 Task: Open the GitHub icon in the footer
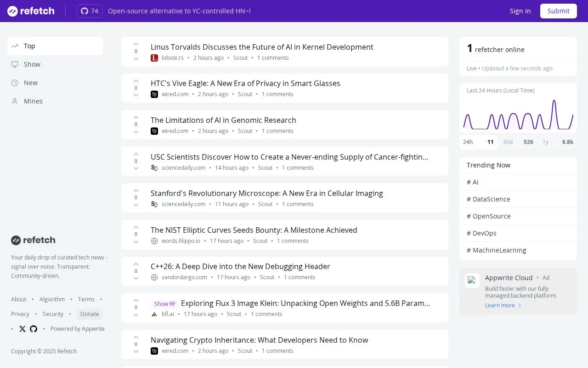pyautogui.click(x=34, y=329)
